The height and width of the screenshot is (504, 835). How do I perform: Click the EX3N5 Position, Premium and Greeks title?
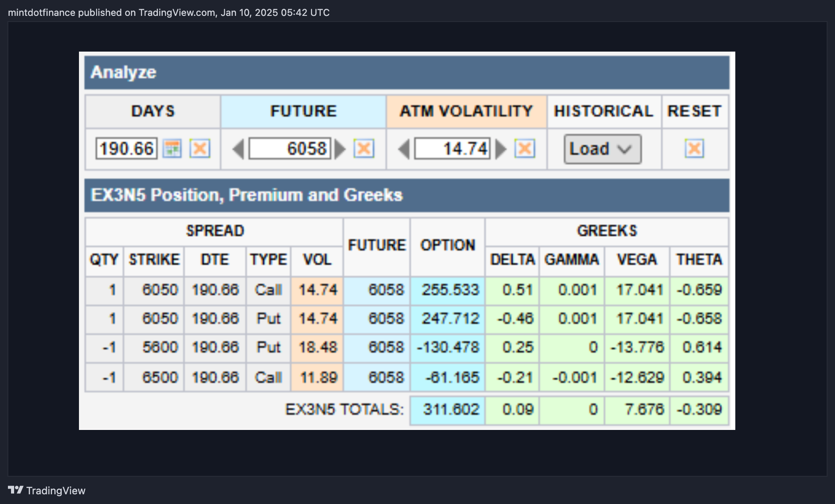[247, 195]
